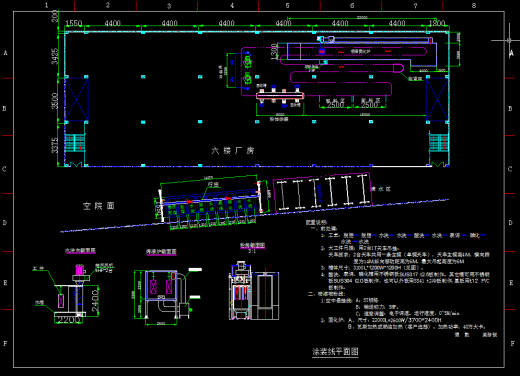The image size is (520, 376).
Task: Select the crossed rectangle shaft at right wall
Action: pyautogui.click(x=437, y=99)
